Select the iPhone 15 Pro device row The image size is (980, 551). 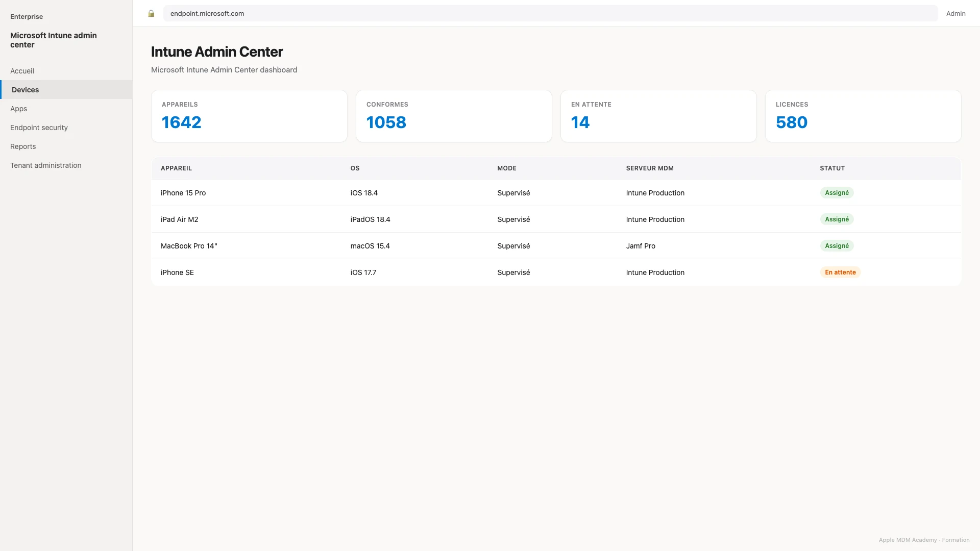coord(556,193)
